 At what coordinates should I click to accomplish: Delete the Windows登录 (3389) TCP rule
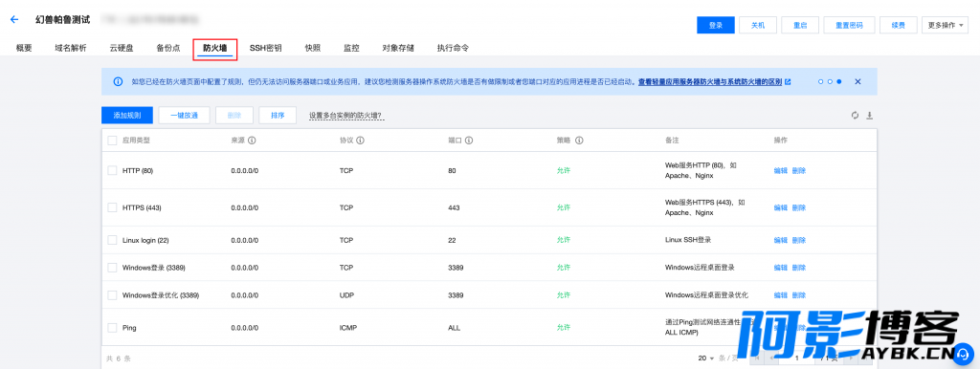coord(799,268)
